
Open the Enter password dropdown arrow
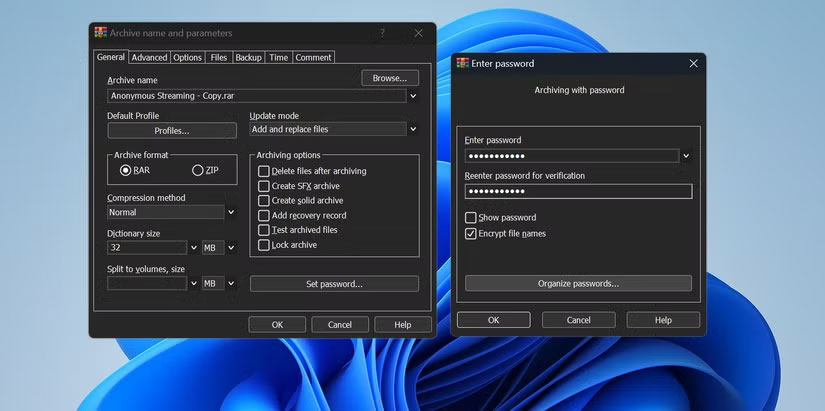[x=686, y=156]
